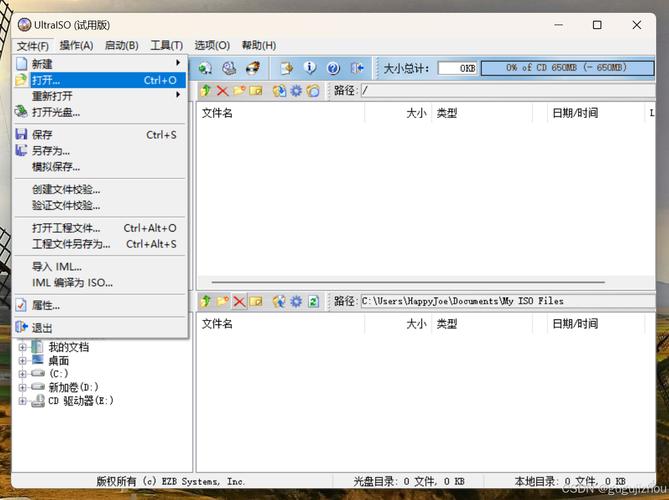This screenshot has height=500, width=669.
Task: Sort the local pane by the 类型 column
Action: [482, 324]
